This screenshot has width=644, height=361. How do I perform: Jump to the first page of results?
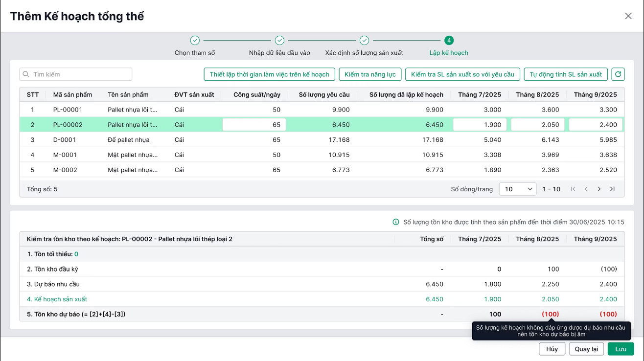click(x=573, y=189)
